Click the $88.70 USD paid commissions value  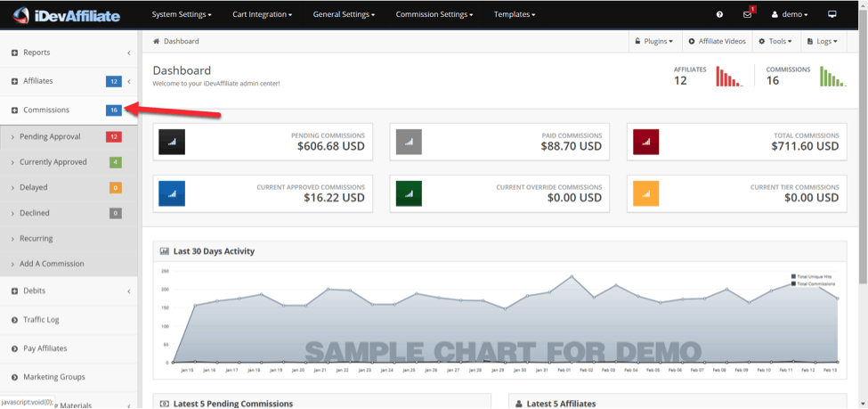[x=572, y=146]
